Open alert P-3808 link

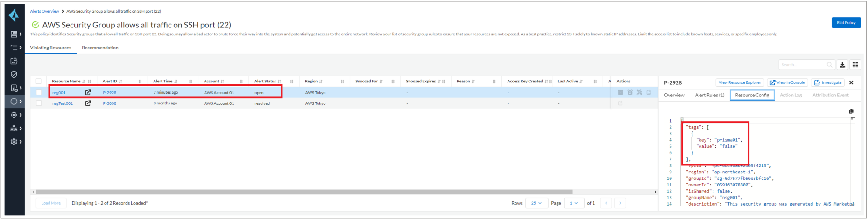pyautogui.click(x=109, y=103)
